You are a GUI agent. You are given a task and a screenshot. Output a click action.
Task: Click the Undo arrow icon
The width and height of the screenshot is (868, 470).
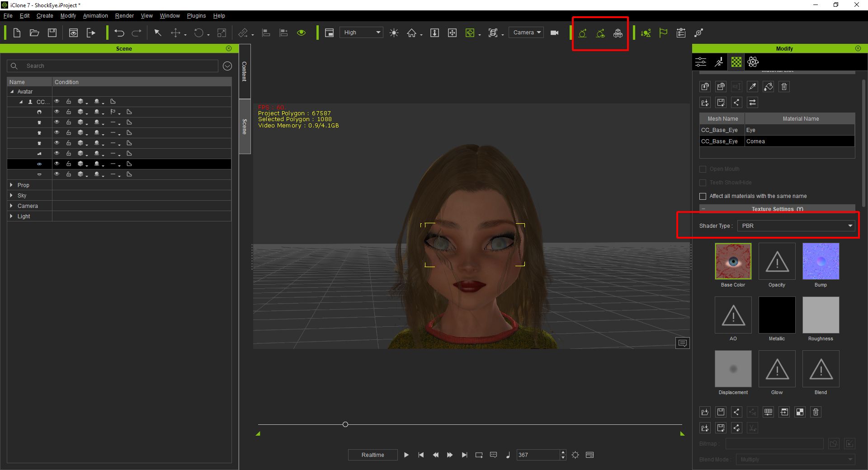pos(119,33)
